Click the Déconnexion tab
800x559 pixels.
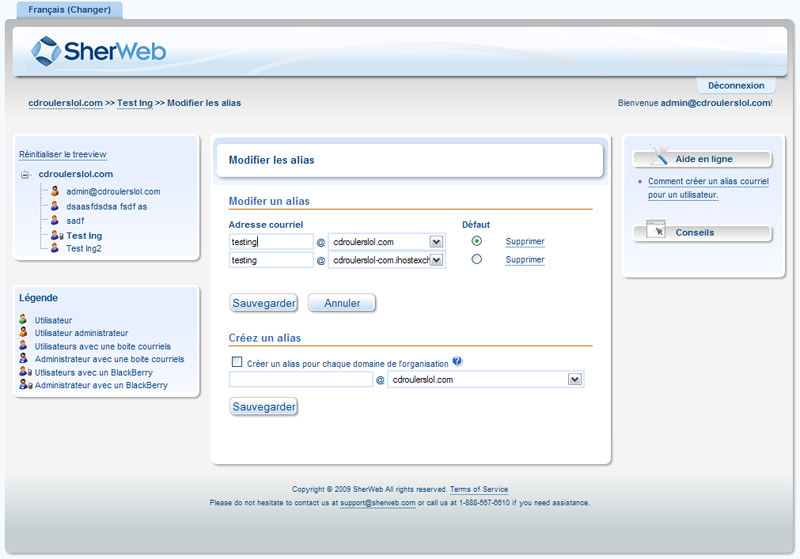[x=735, y=86]
